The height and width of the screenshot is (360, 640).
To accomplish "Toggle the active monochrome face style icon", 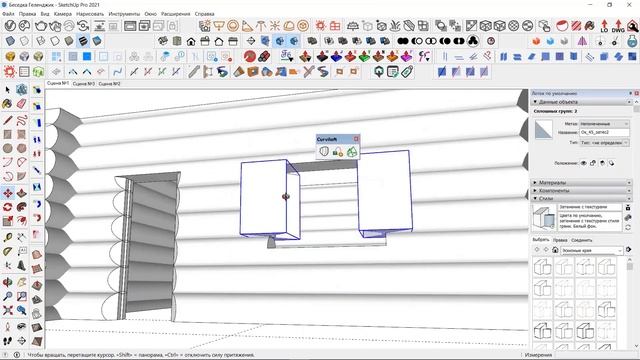I will [83, 41].
